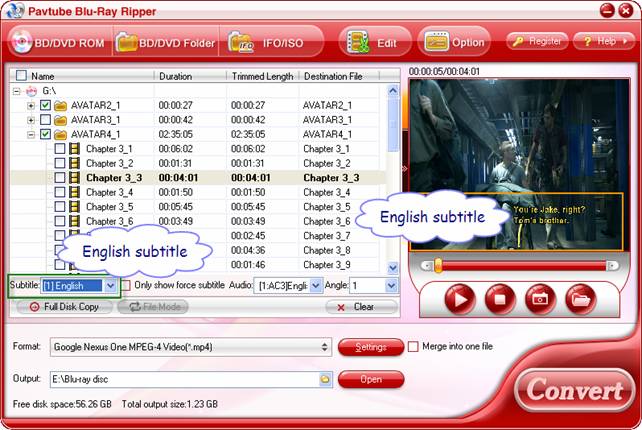This screenshot has width=642, height=430.
Task: Check the Chapter 3_2 checkbox
Action: 60,163
